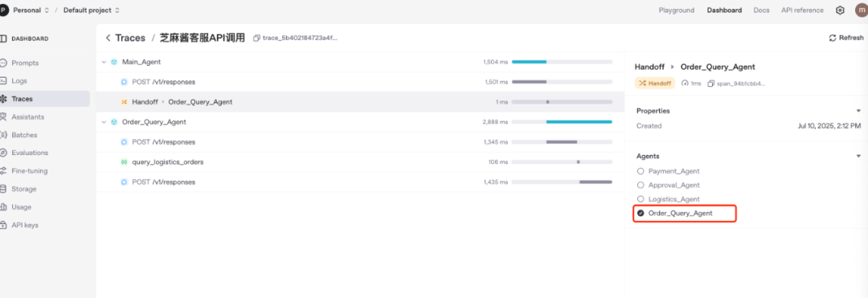Viewport: 868px width, 298px height.
Task: Copy the span ID with copy icon
Action: (711, 84)
